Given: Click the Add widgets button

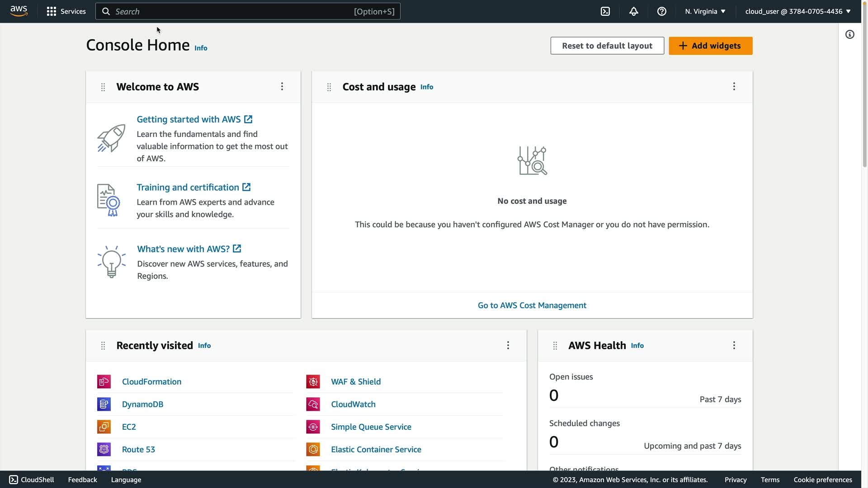Looking at the screenshot, I should point(710,46).
